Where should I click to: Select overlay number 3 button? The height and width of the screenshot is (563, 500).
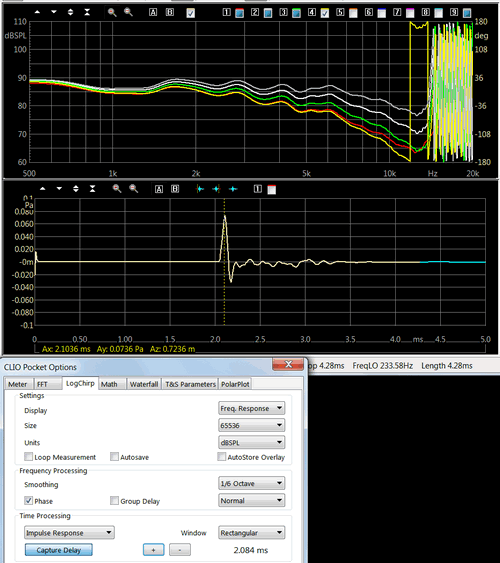coord(284,12)
